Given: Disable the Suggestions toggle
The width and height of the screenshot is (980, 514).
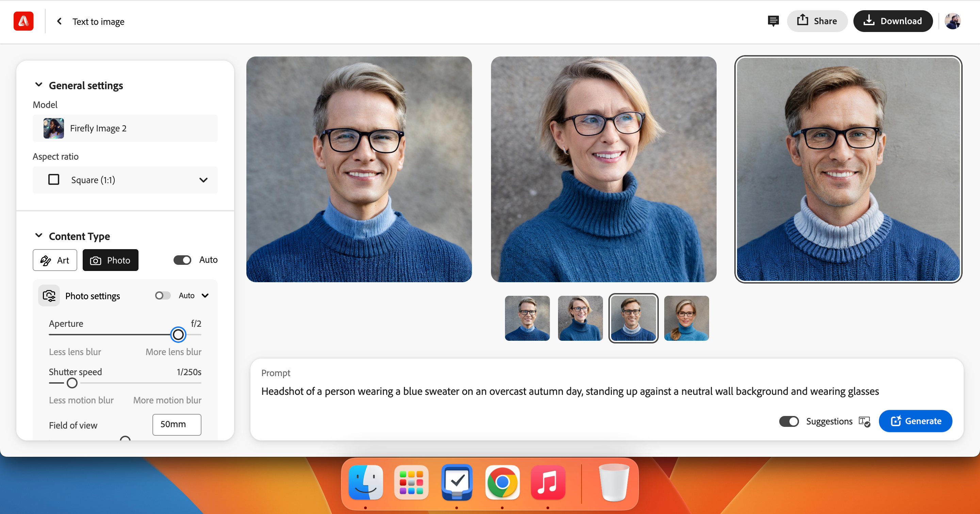Looking at the screenshot, I should [x=789, y=421].
